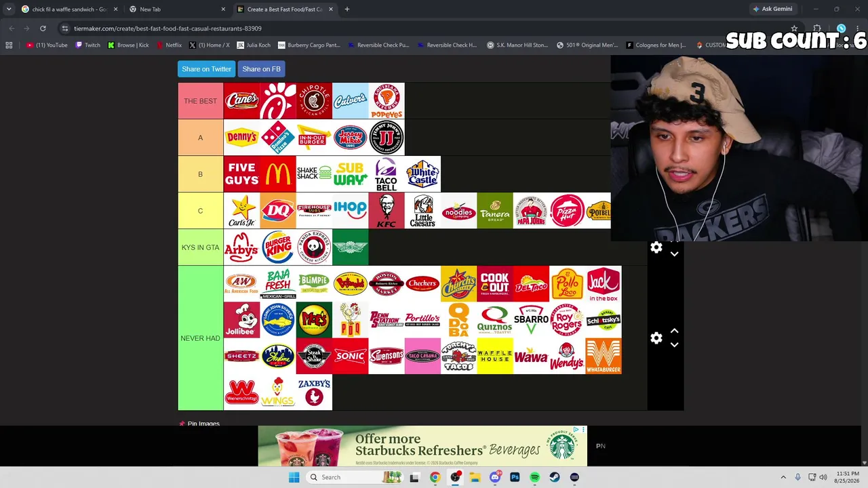The width and height of the screenshot is (868, 488).
Task: Open the Browse | Kick bookmark
Action: (x=128, y=45)
